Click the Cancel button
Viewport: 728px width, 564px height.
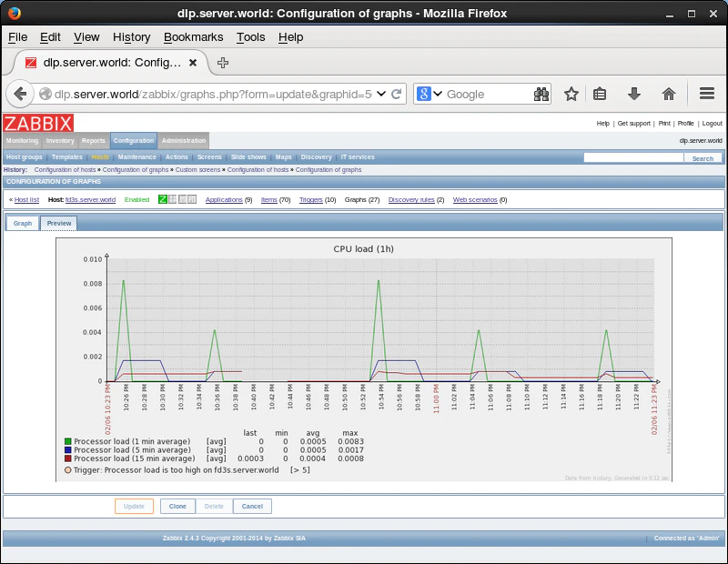click(252, 507)
